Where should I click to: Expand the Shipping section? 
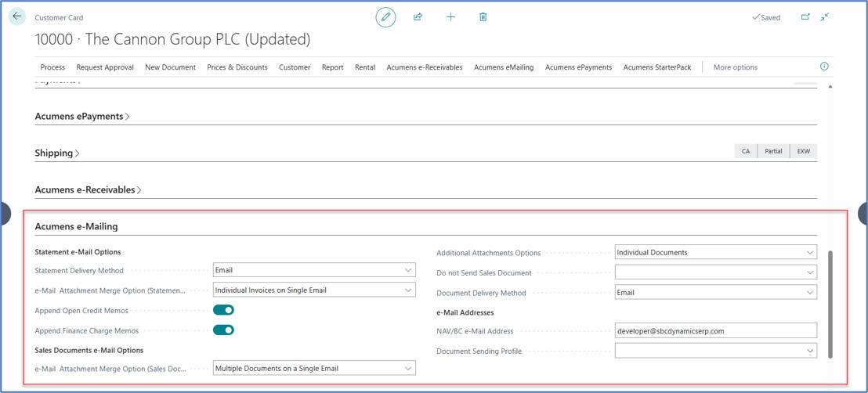pos(57,153)
